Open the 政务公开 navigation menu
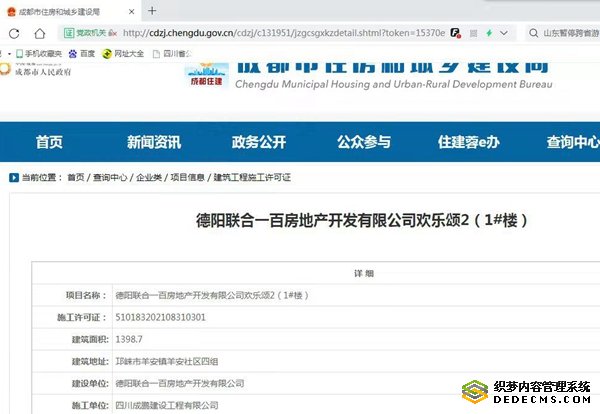This screenshot has height=414, width=600. click(x=258, y=142)
